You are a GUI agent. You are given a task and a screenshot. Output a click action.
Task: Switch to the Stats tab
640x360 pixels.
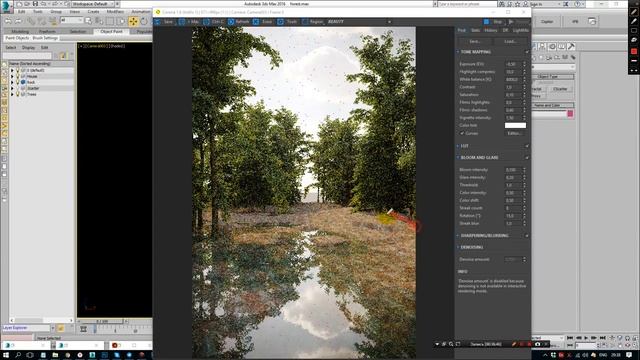tap(476, 30)
